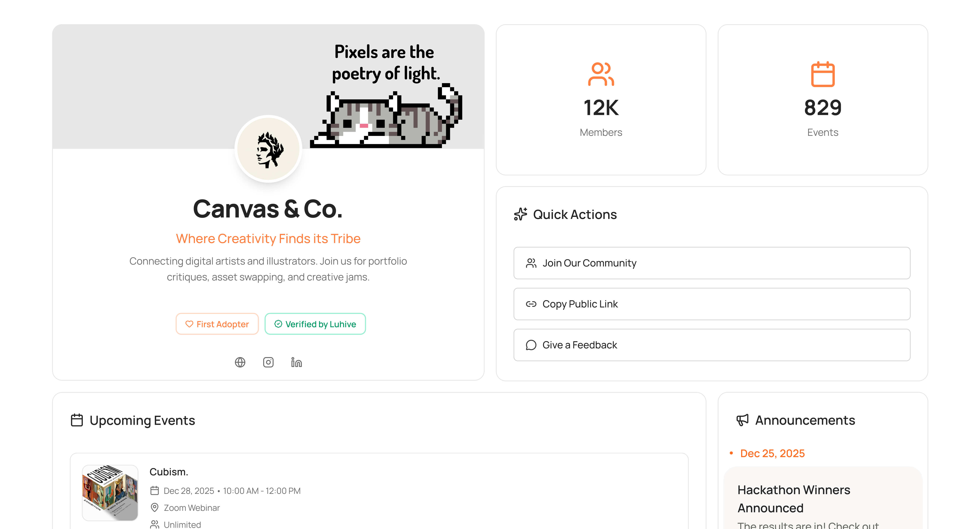This screenshot has width=980, height=529.
Task: Click the Upcoming Events calendar icon
Action: (77, 420)
